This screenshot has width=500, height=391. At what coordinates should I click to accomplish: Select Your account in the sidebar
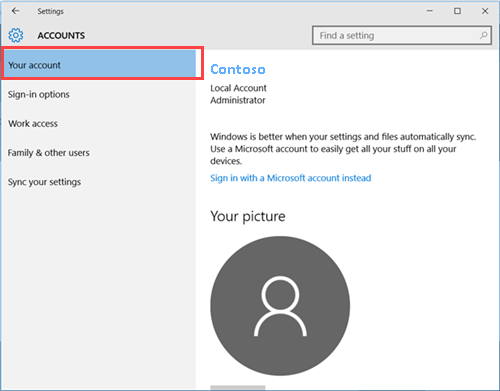(99, 64)
